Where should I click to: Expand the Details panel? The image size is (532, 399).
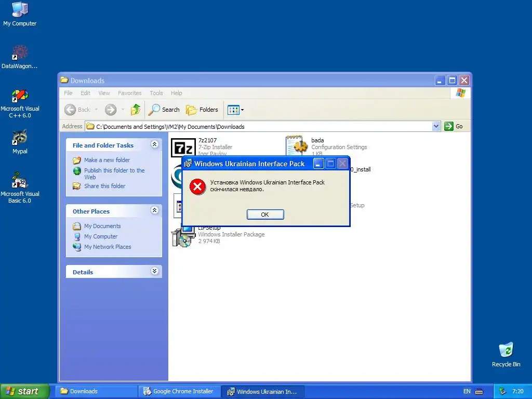pyautogui.click(x=154, y=271)
